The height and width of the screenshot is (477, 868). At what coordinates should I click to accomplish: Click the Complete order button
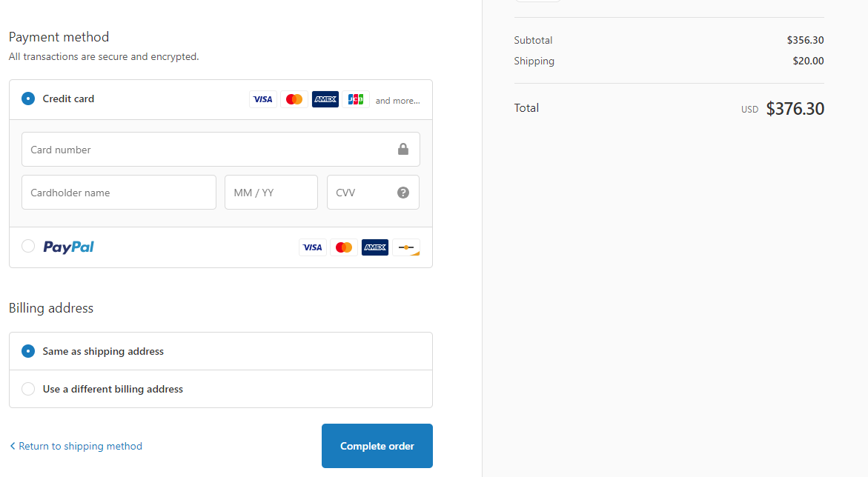pyautogui.click(x=377, y=446)
